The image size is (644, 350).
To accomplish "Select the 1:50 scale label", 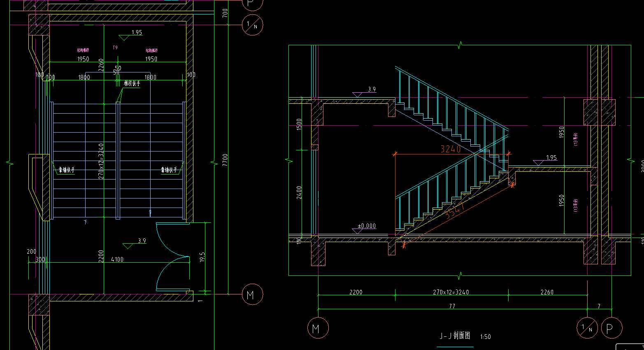I will 486,337.
